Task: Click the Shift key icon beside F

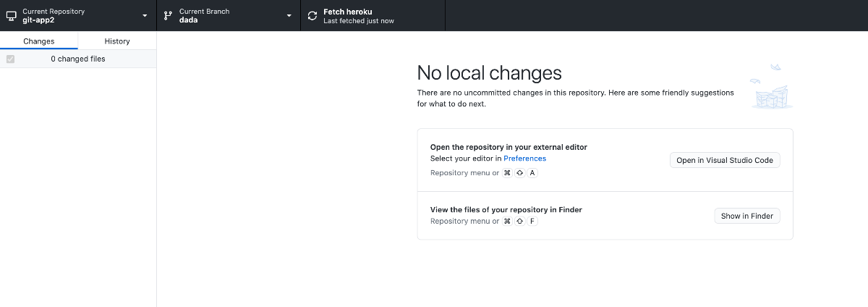Action: [520, 221]
